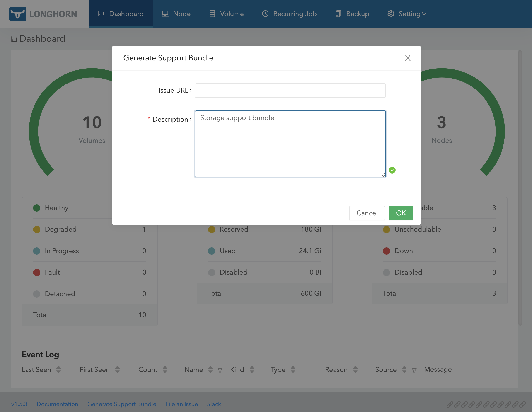Open the Documentation footer link
Image resolution: width=532 pixels, height=412 pixels.
click(57, 404)
